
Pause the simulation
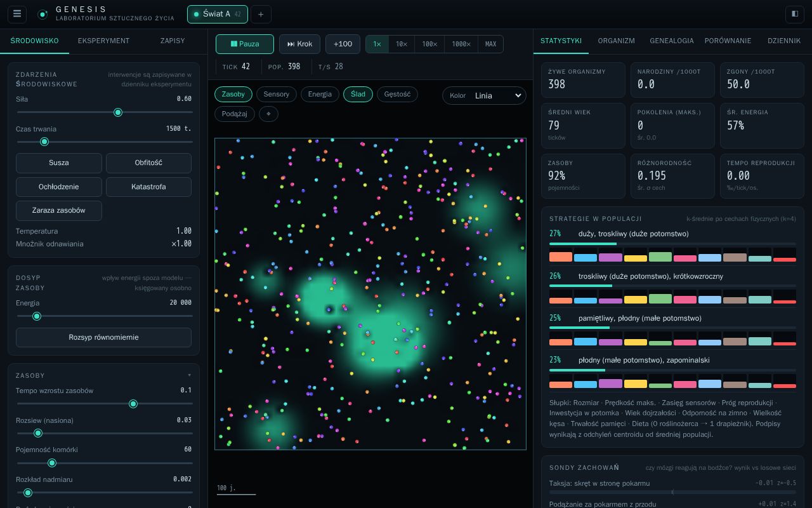tap(245, 44)
